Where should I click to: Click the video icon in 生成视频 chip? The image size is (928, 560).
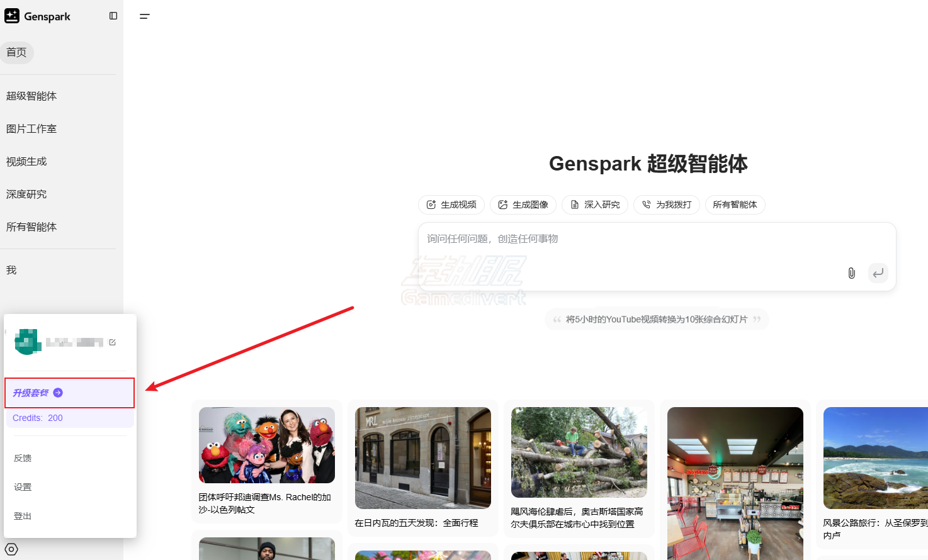coord(431,204)
